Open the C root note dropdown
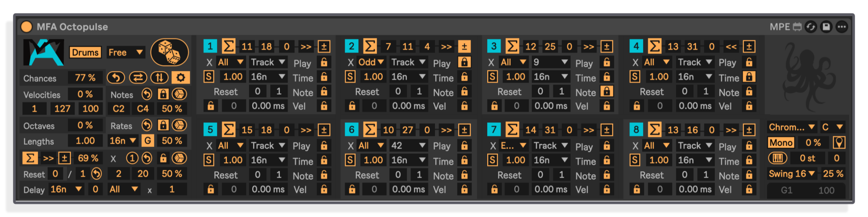This screenshot has height=217, width=868. tap(832, 127)
